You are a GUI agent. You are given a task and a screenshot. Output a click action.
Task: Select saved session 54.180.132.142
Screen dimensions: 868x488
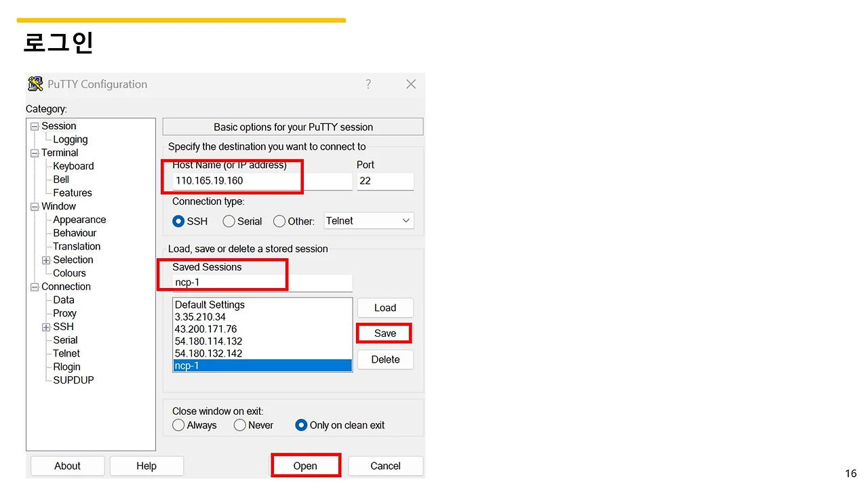click(262, 354)
